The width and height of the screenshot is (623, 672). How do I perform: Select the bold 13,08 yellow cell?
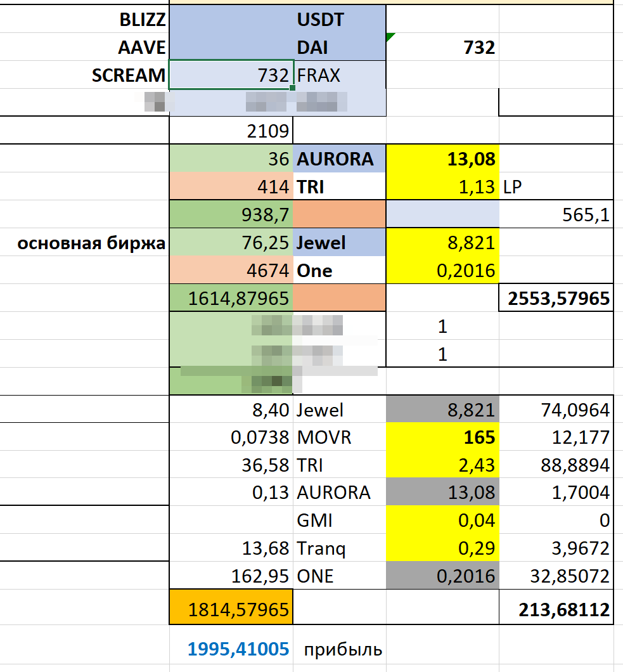click(x=442, y=158)
